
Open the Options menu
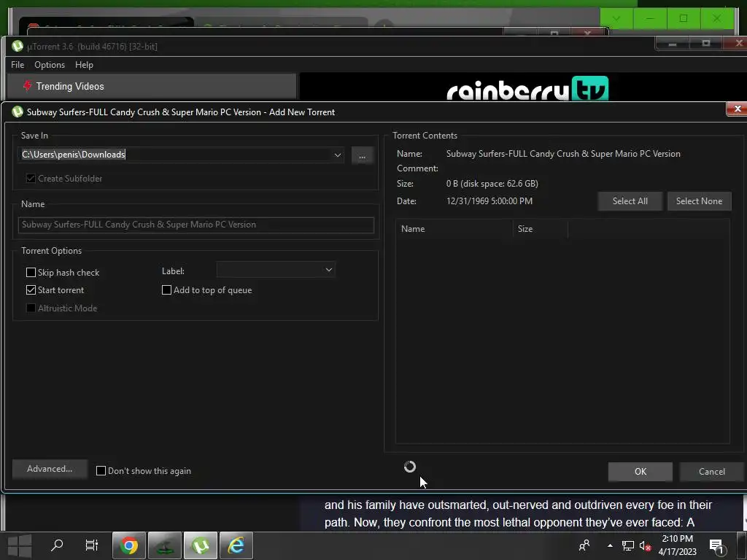[50, 65]
